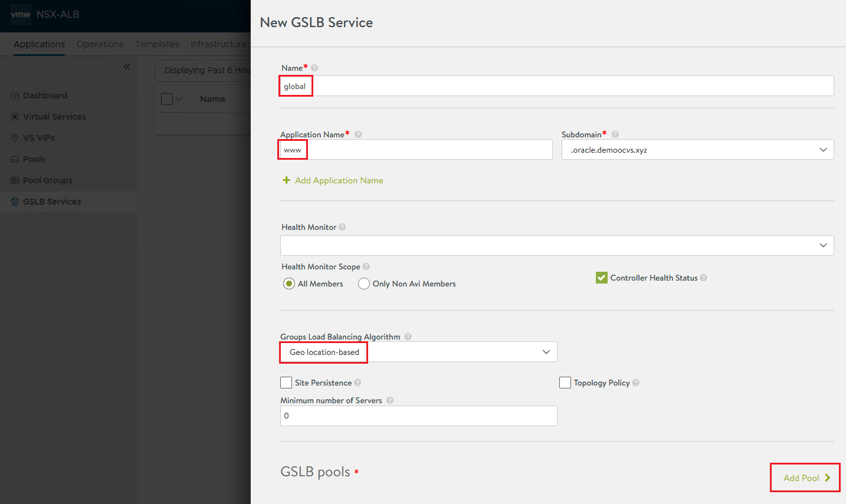Screen dimensions: 846x504
Task: Click Minimum number of Servers field
Action: [x=419, y=416]
